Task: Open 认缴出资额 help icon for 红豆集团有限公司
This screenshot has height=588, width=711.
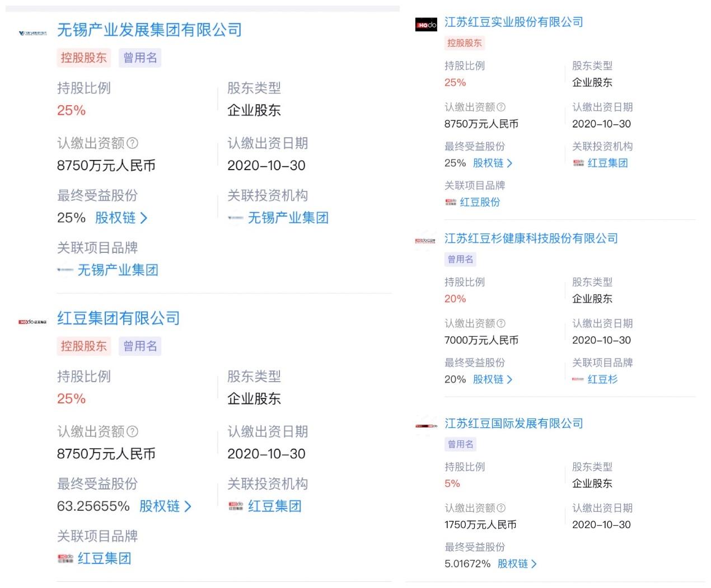Action: coord(132,431)
